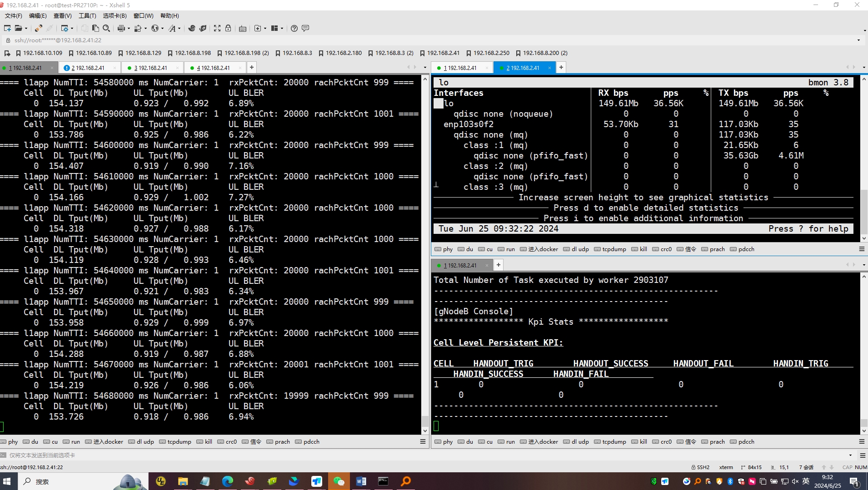Click the New session toolbar icon
Image resolution: width=868 pixels, height=490 pixels.
pos(7,28)
